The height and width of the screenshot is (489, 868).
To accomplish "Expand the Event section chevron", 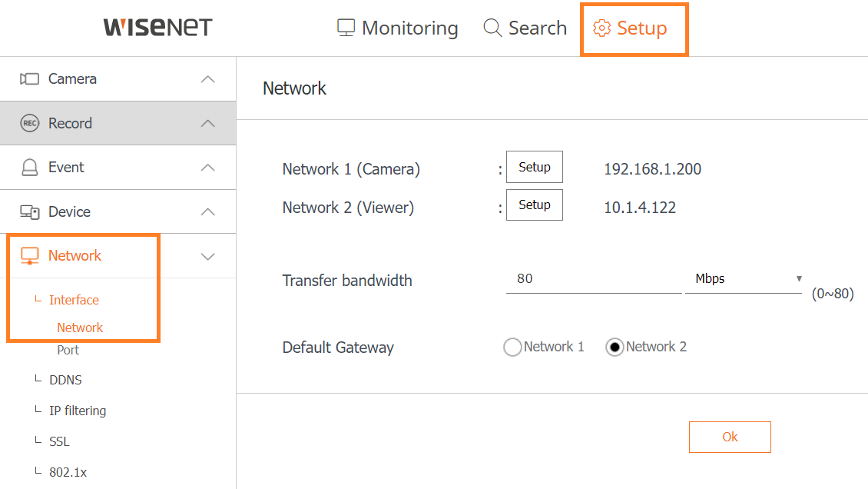I will tap(207, 167).
